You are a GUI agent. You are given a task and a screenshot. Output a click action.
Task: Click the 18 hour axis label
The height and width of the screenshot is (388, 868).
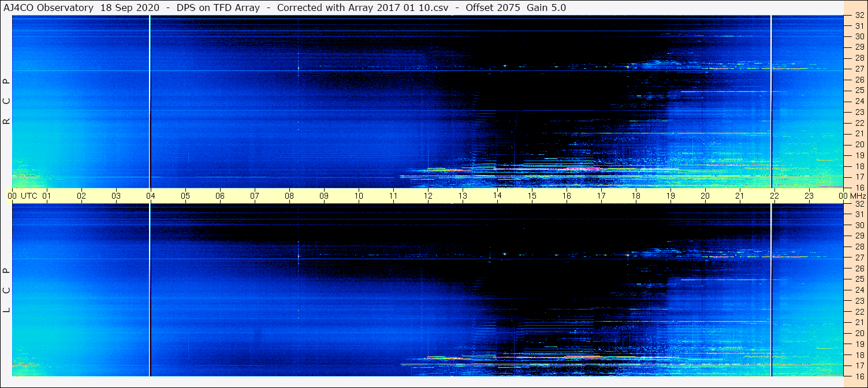coord(636,196)
